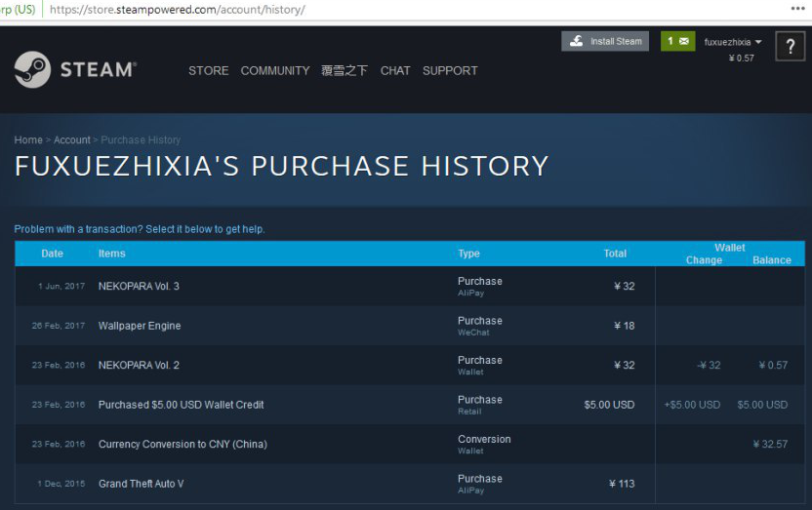Open the STORE menu
The image size is (812, 510).
click(x=208, y=70)
